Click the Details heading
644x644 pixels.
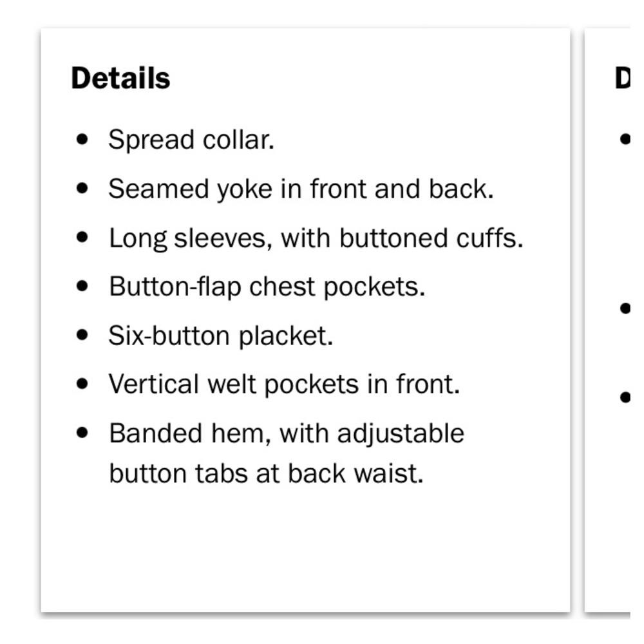120,78
